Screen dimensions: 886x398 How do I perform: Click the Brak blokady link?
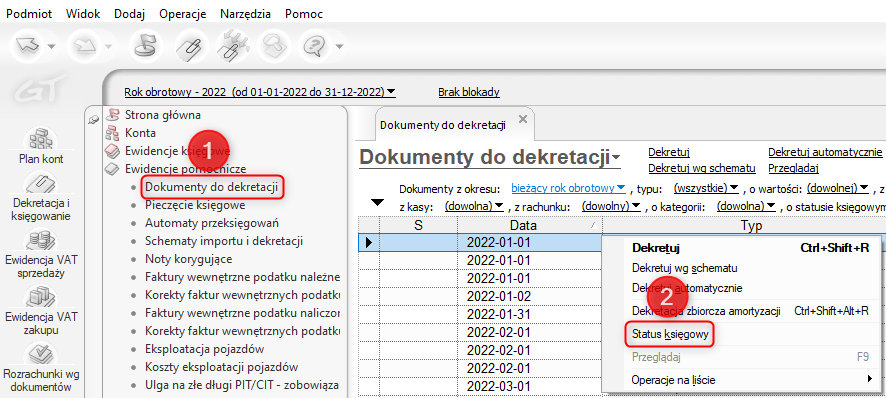469,92
